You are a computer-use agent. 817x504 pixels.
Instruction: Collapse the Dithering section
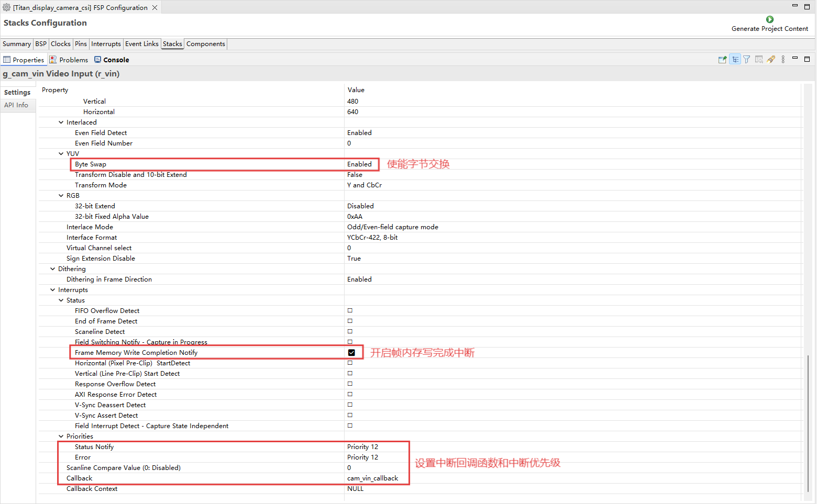pyautogui.click(x=52, y=269)
